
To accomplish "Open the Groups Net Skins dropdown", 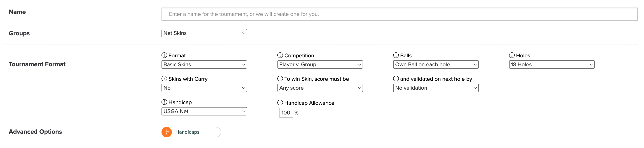I will tap(204, 33).
